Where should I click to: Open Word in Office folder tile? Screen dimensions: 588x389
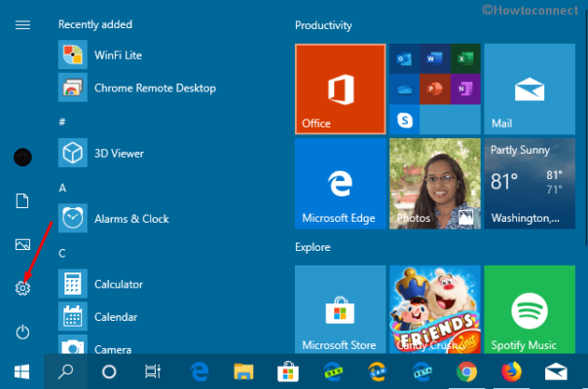tap(434, 58)
